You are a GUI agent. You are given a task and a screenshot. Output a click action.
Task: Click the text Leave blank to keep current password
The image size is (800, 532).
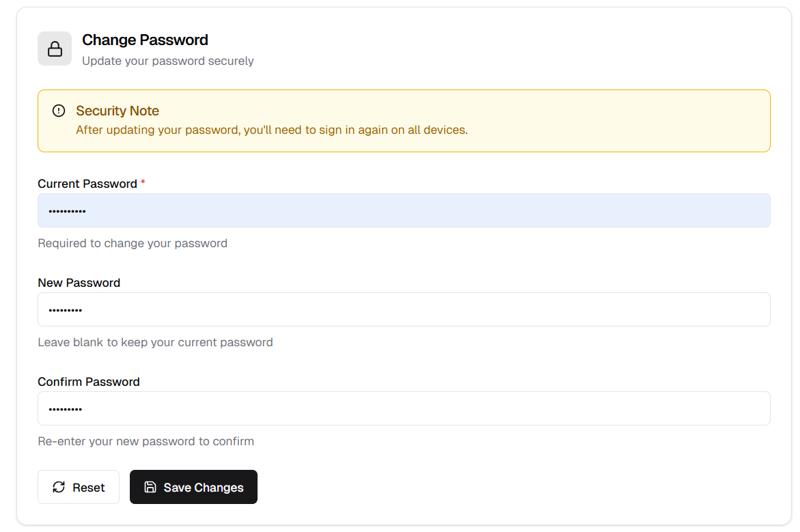tap(155, 342)
